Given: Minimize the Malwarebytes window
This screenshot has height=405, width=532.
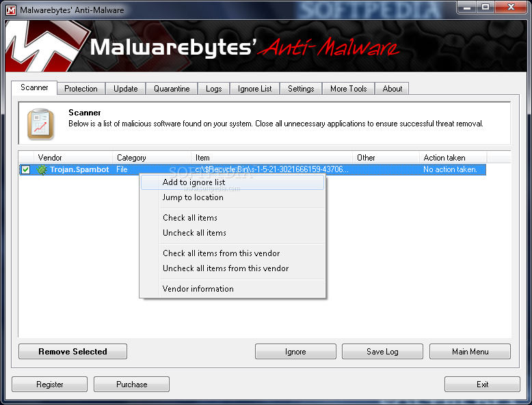Looking at the screenshot, I should [467, 7].
